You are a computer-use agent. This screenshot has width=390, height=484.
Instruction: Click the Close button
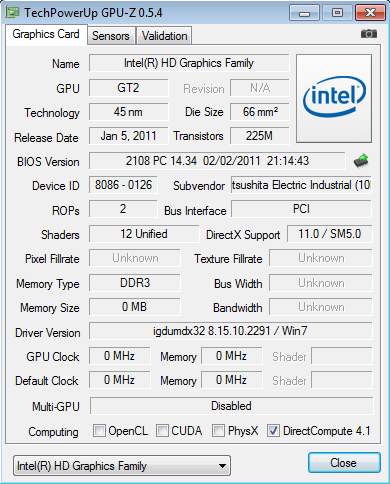pyautogui.click(x=344, y=463)
